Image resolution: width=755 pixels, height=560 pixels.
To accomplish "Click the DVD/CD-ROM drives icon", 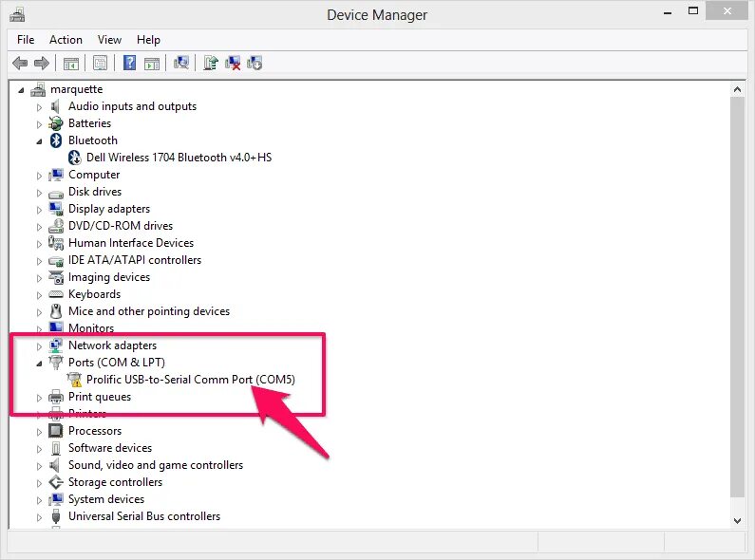I will [x=56, y=226].
